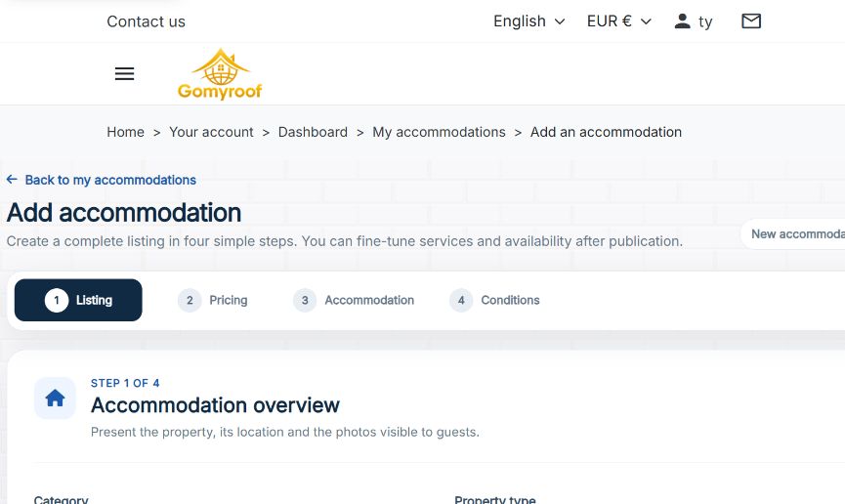Viewport: 845px width, 504px height.
Task: Click the Gomyroof logo
Action: [220, 74]
